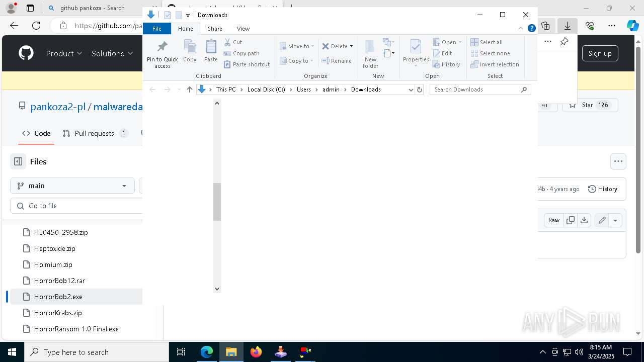Image resolution: width=644 pixels, height=362 pixels.
Task: Click the navigation pane scrollbar thumb
Action: click(x=217, y=202)
